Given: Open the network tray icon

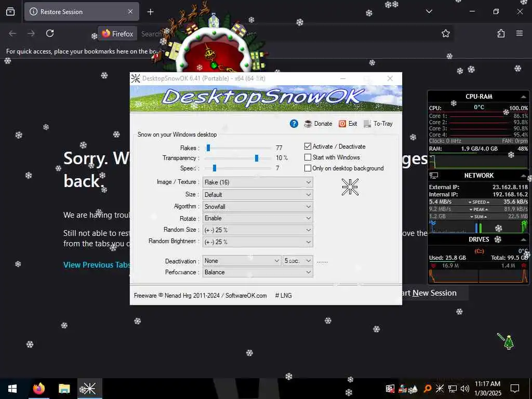Looking at the screenshot, I should (x=453, y=389).
